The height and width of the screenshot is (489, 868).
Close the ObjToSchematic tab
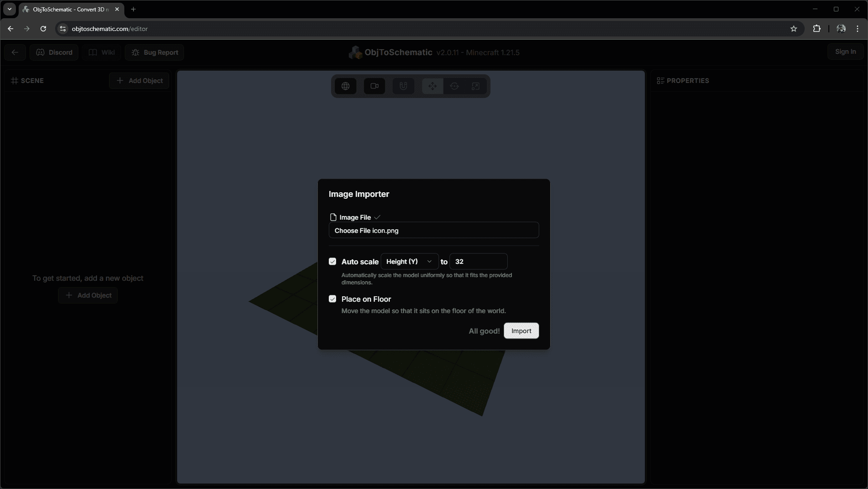(x=117, y=9)
